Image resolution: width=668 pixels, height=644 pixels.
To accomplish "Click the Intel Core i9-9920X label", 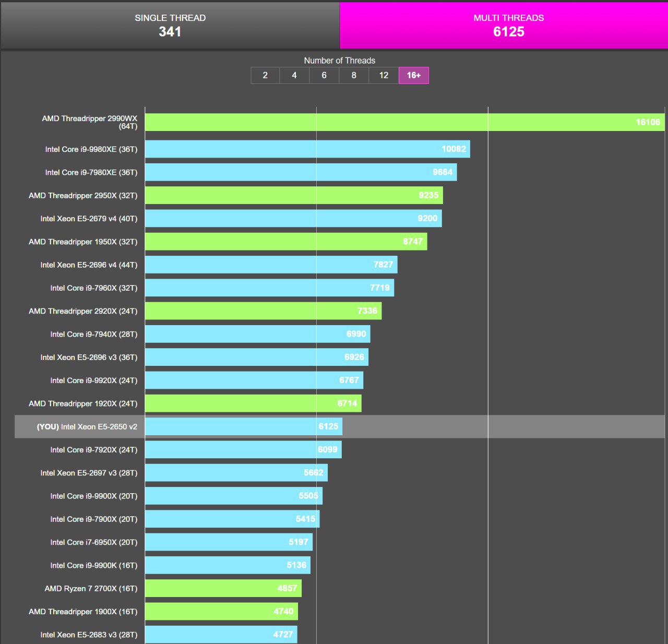I will 94,380.
